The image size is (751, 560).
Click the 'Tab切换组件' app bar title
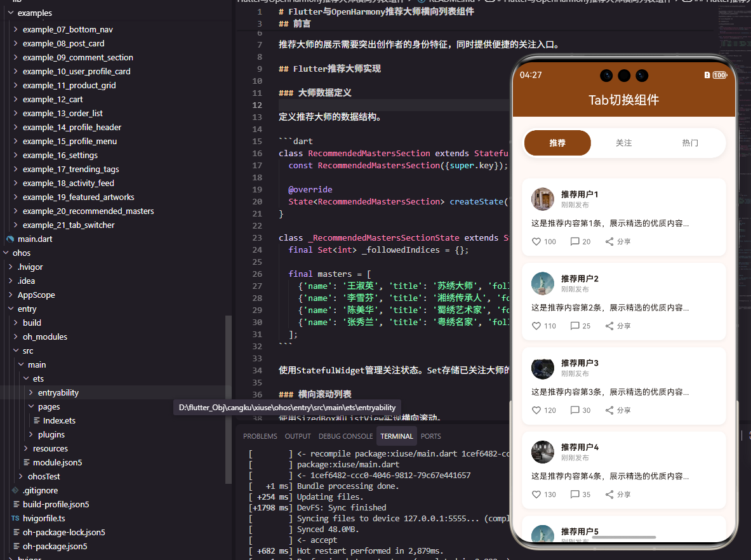pos(623,100)
